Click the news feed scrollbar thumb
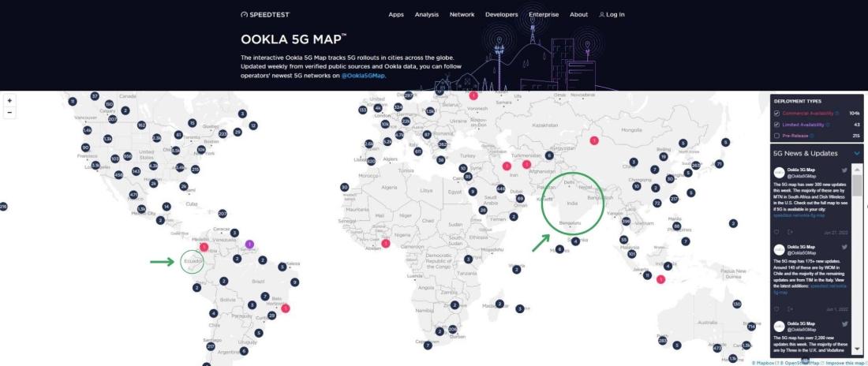Screen dimensions: 868x366 tap(858, 185)
